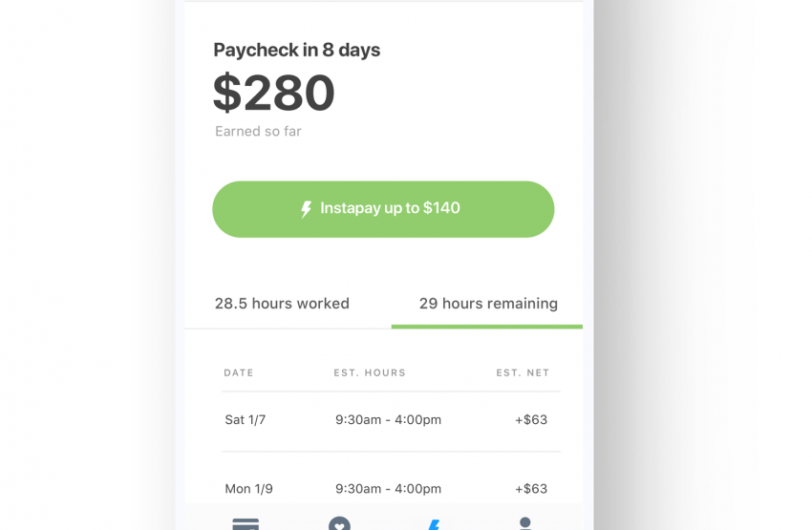Select the blue lightning bolt navigation icon
The height and width of the screenshot is (530, 812).
pos(434,524)
